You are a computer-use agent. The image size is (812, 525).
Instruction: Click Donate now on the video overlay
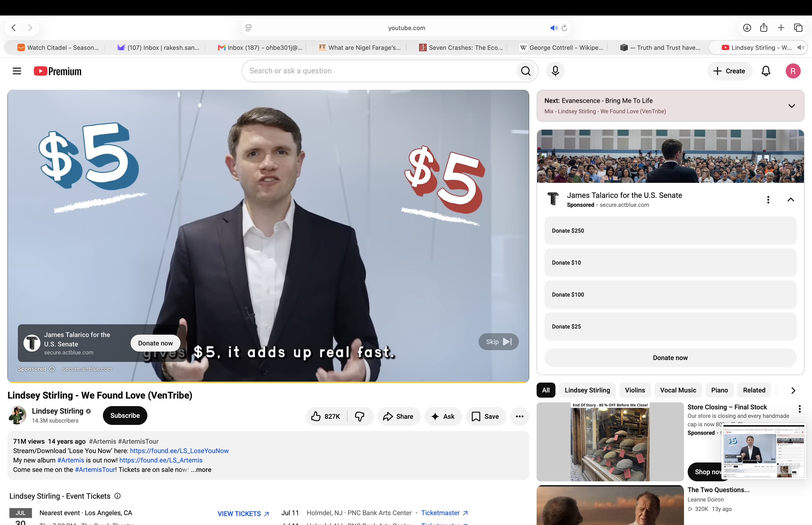[x=155, y=343]
